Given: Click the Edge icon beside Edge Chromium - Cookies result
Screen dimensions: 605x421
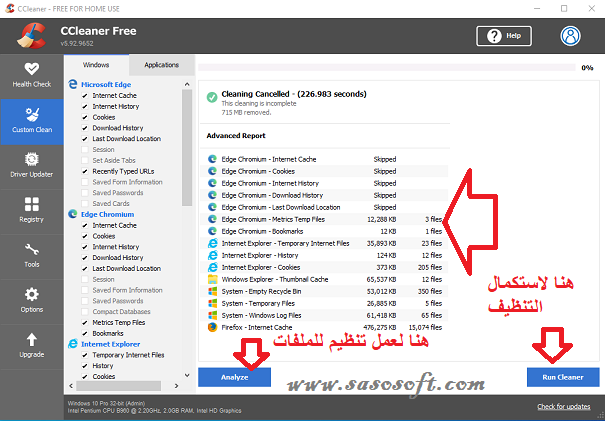Looking at the screenshot, I should pyautogui.click(x=212, y=171).
